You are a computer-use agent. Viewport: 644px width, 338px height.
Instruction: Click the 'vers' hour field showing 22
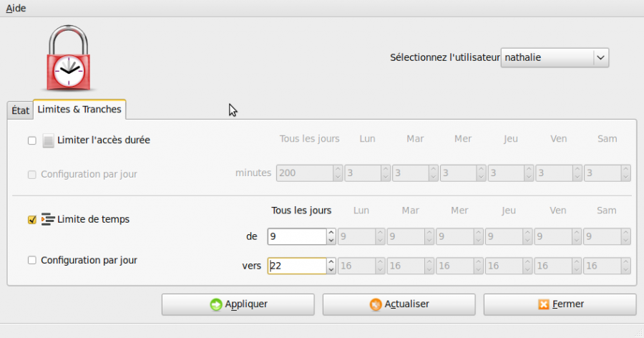click(297, 266)
